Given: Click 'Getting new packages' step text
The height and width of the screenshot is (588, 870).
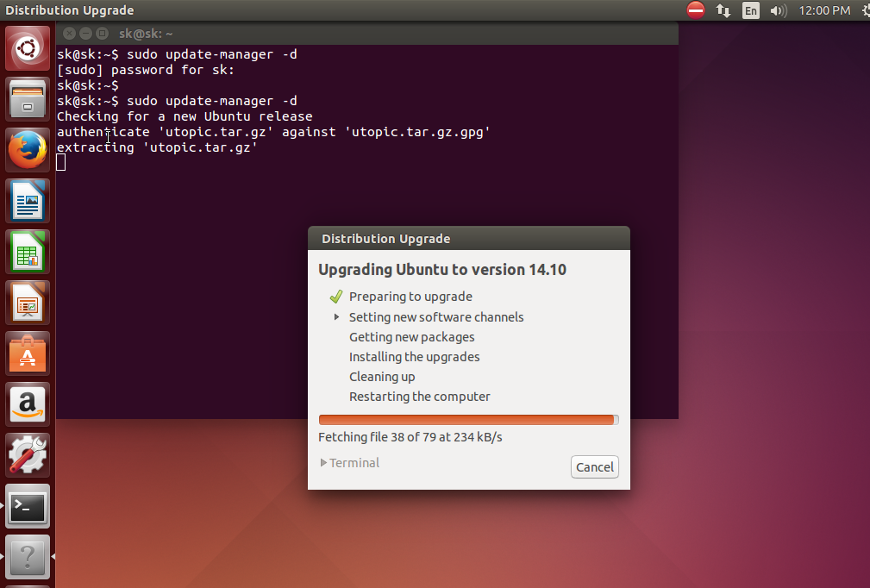Looking at the screenshot, I should point(411,337).
